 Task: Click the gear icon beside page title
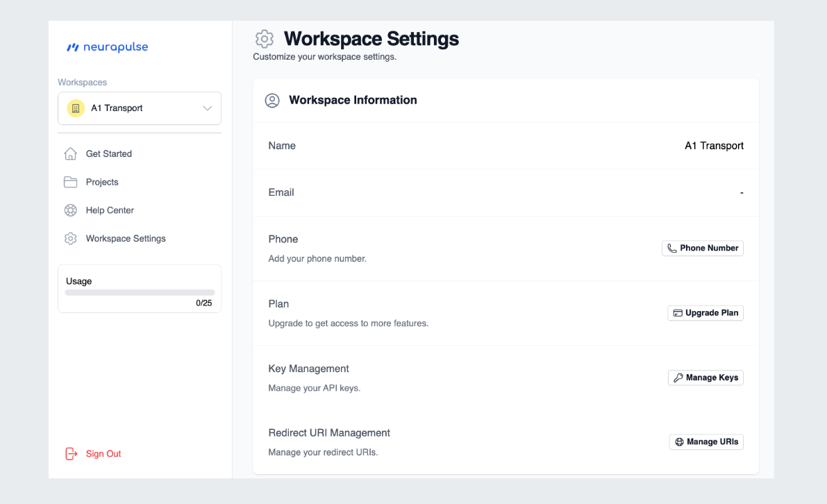265,38
